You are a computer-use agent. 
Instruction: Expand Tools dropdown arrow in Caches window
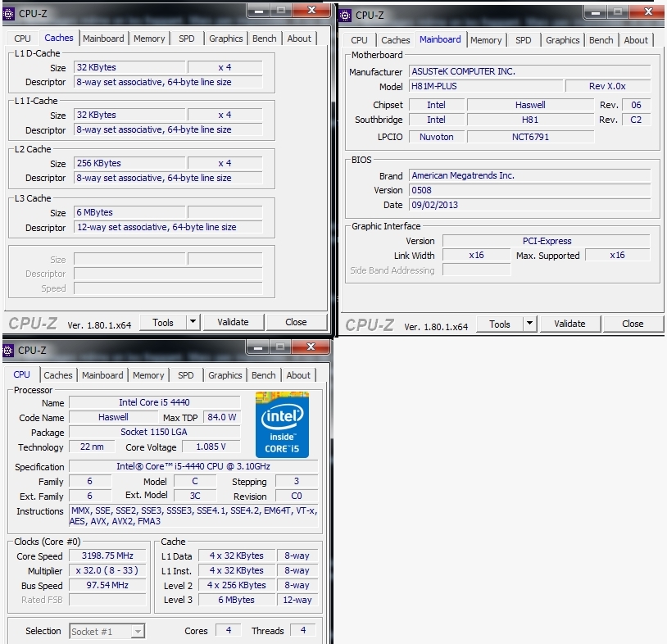(x=193, y=322)
